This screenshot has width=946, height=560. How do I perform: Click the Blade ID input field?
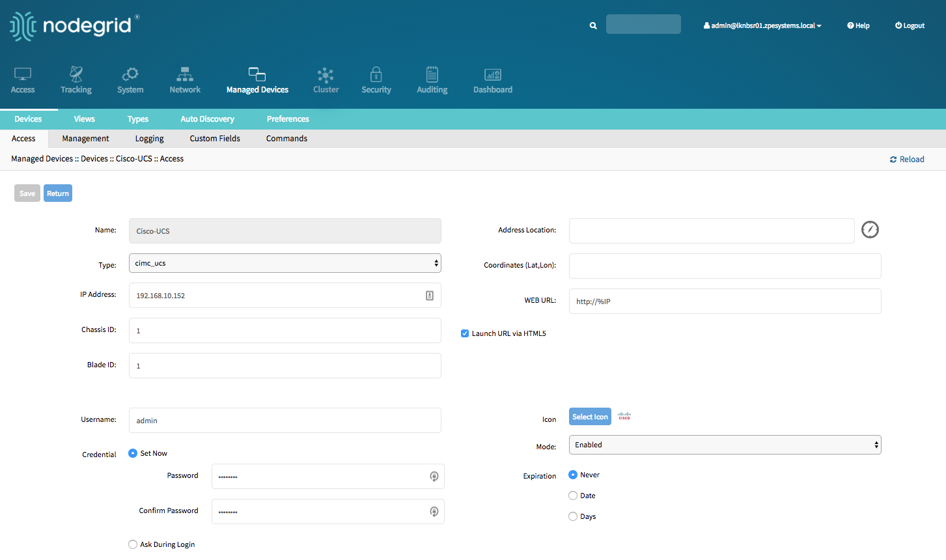285,366
